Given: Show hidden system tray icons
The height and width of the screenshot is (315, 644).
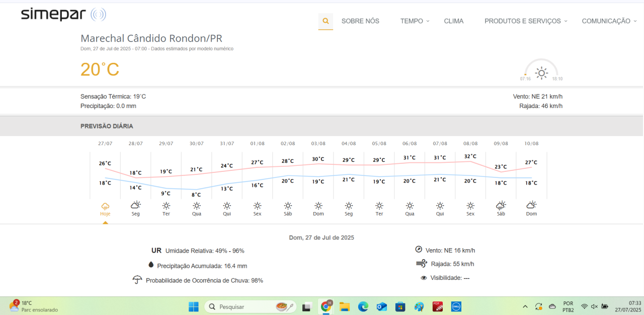Looking at the screenshot, I should pos(525,306).
